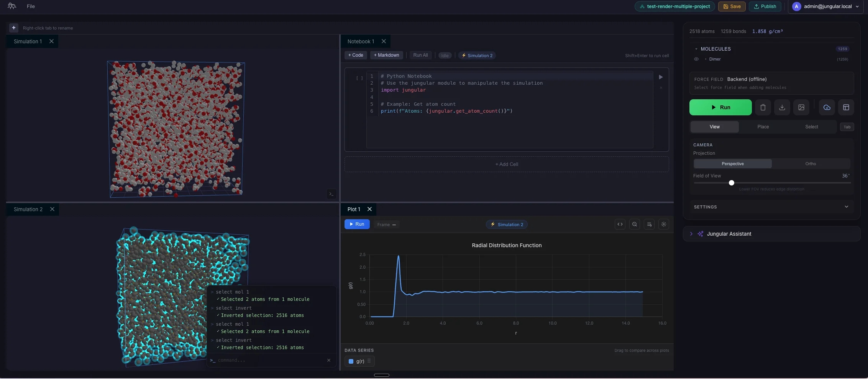Click the Publish button
The width and height of the screenshot is (868, 379).
[x=765, y=7]
